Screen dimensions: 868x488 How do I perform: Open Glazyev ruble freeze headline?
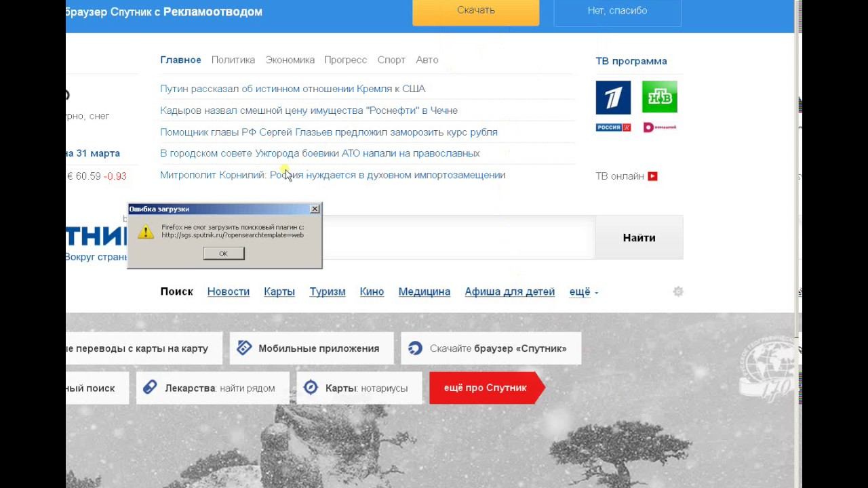(x=329, y=132)
